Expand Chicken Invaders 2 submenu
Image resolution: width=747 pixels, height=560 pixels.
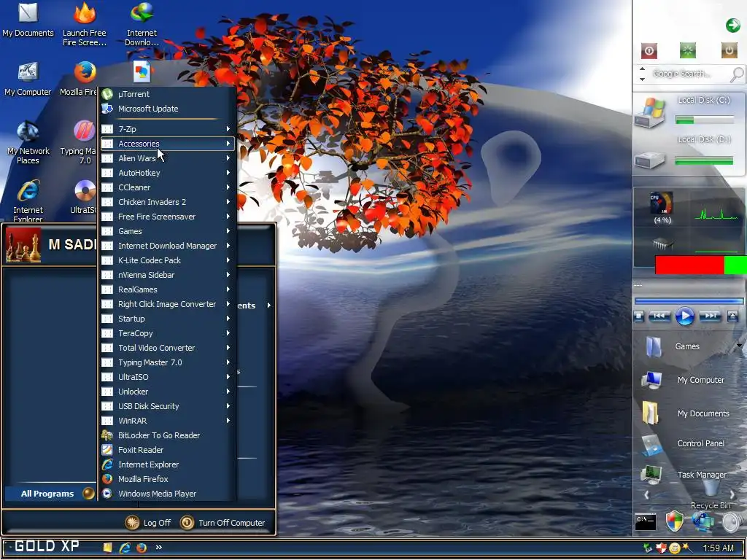[x=167, y=202]
